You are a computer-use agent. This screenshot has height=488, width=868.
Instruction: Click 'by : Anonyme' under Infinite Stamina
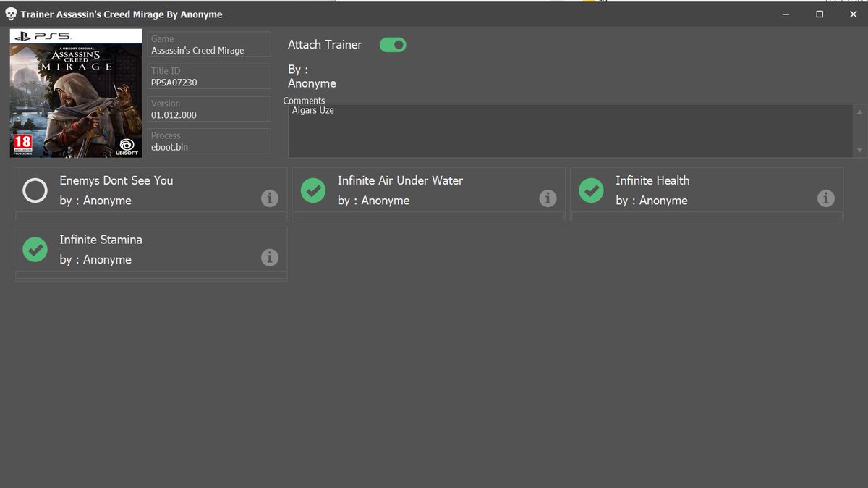(x=95, y=259)
